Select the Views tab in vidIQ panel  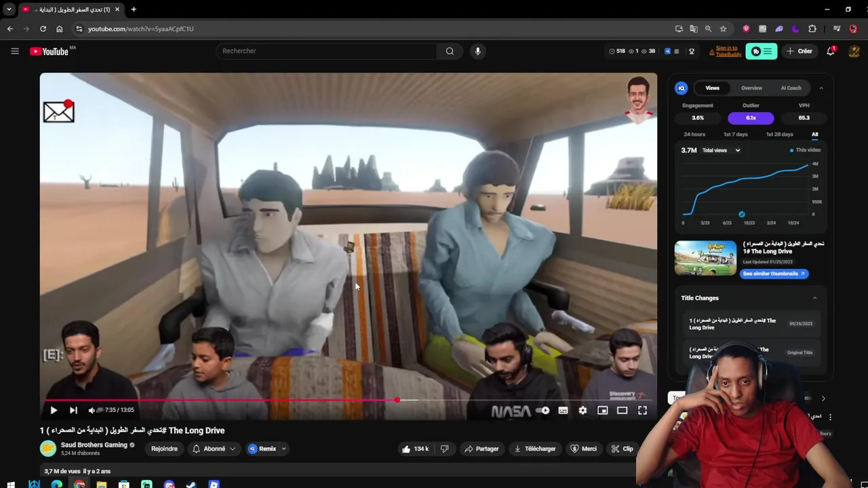(712, 88)
